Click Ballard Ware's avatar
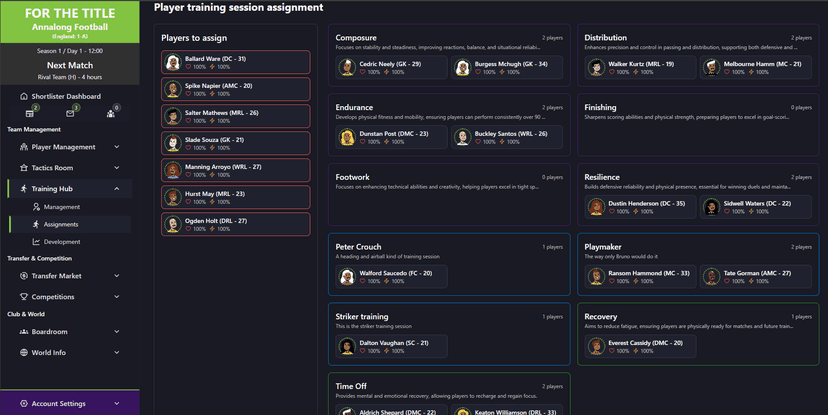The image size is (828, 415). pyautogui.click(x=174, y=62)
